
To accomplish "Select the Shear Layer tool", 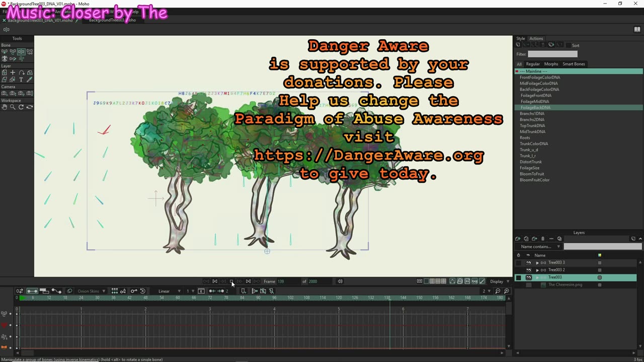I will (x=4, y=79).
